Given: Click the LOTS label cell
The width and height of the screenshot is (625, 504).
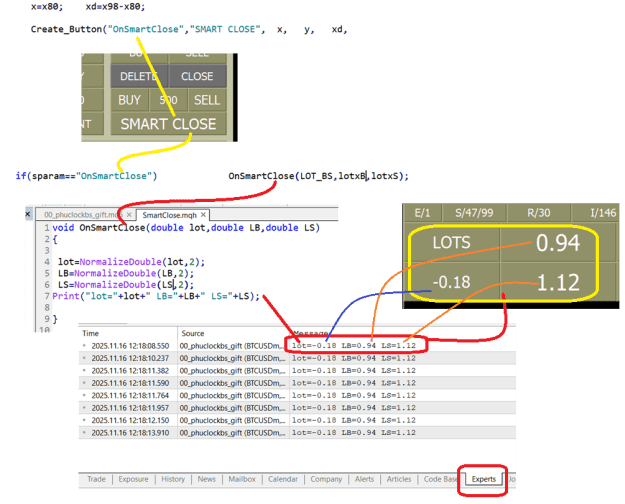Looking at the screenshot, I should (x=452, y=242).
